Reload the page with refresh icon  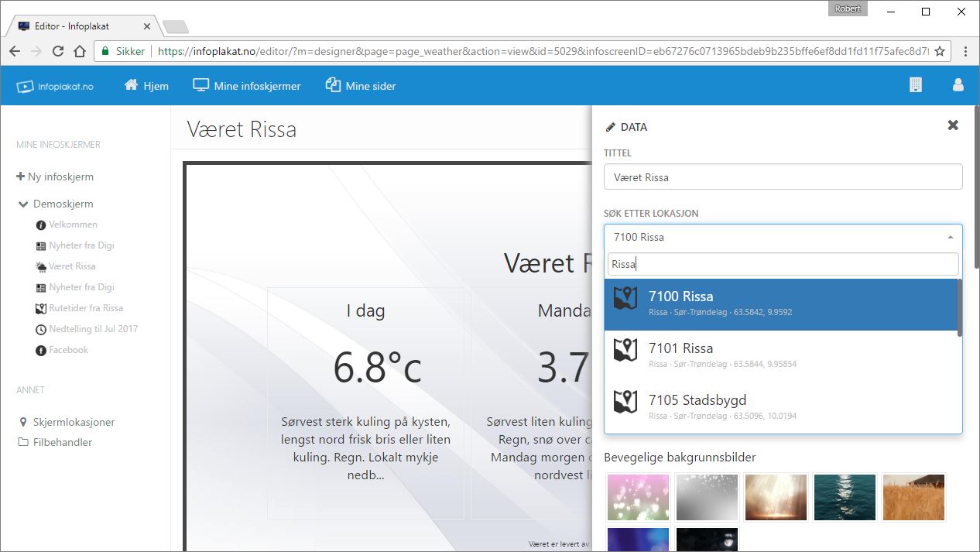(x=58, y=51)
